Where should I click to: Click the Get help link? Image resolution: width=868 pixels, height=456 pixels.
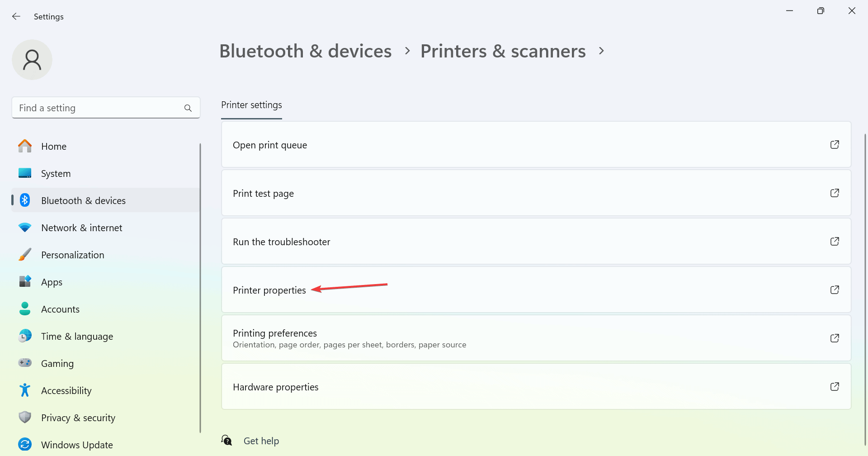(261, 441)
